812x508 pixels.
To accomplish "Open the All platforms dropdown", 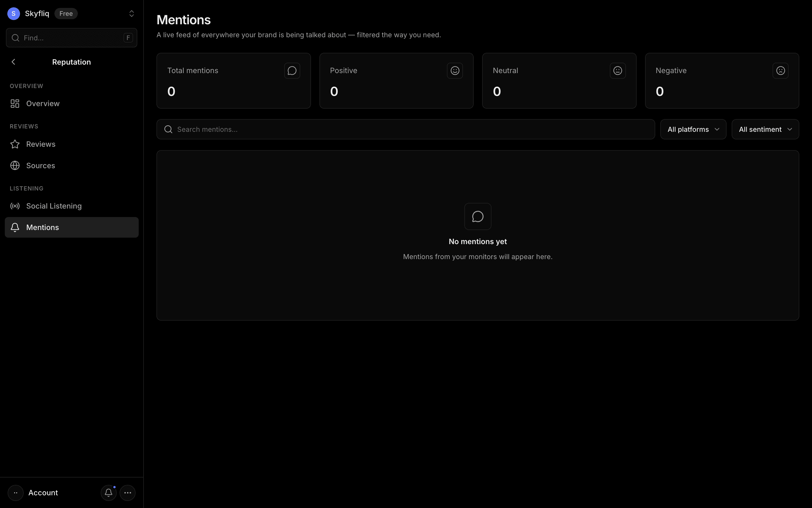I will click(693, 129).
